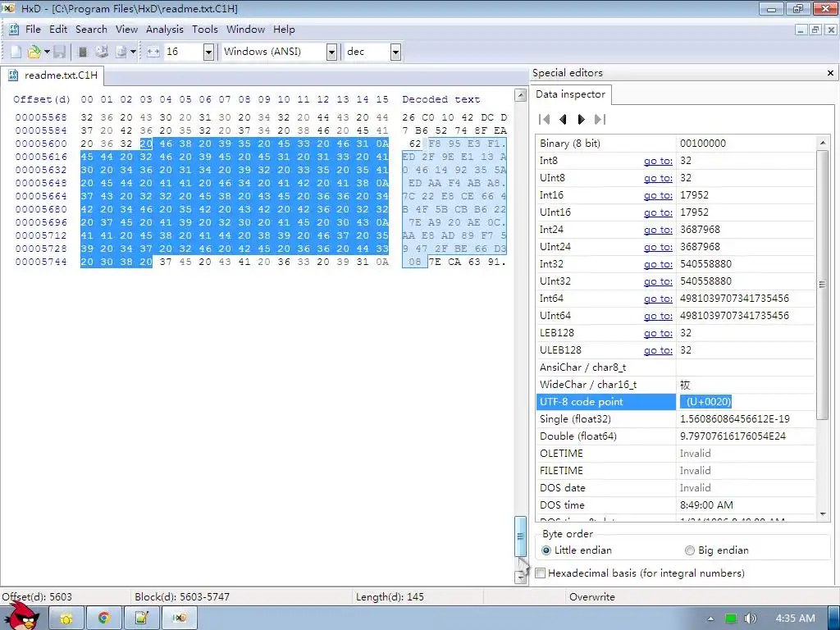Click the bytes-per-row width icon
Image resolution: width=840 pixels, height=630 pixels.
pyautogui.click(x=153, y=52)
